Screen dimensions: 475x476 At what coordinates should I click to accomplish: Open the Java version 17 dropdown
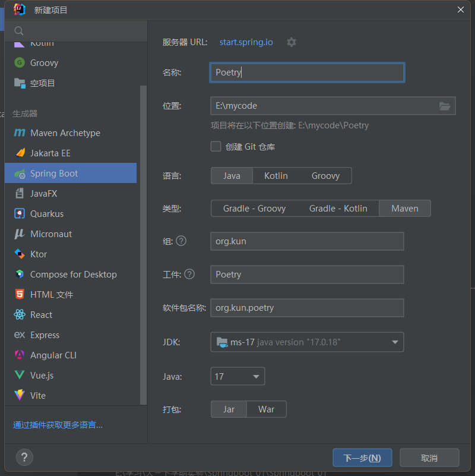237,376
